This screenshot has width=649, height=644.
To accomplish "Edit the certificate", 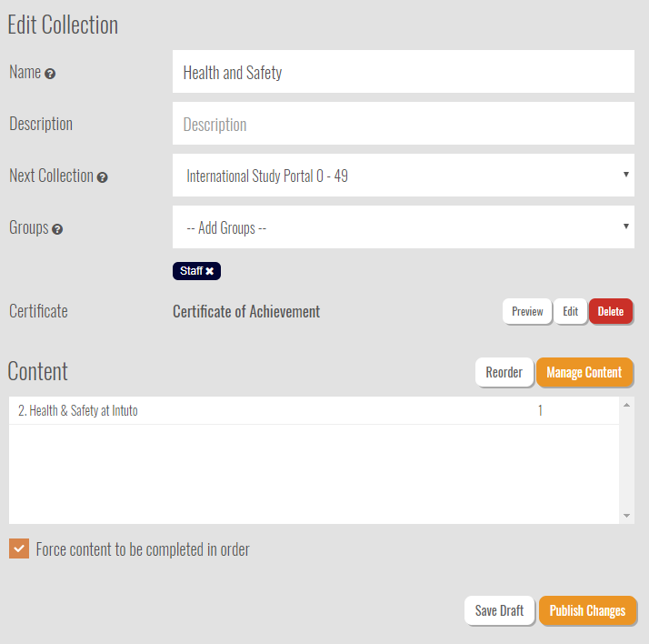I will 570,311.
